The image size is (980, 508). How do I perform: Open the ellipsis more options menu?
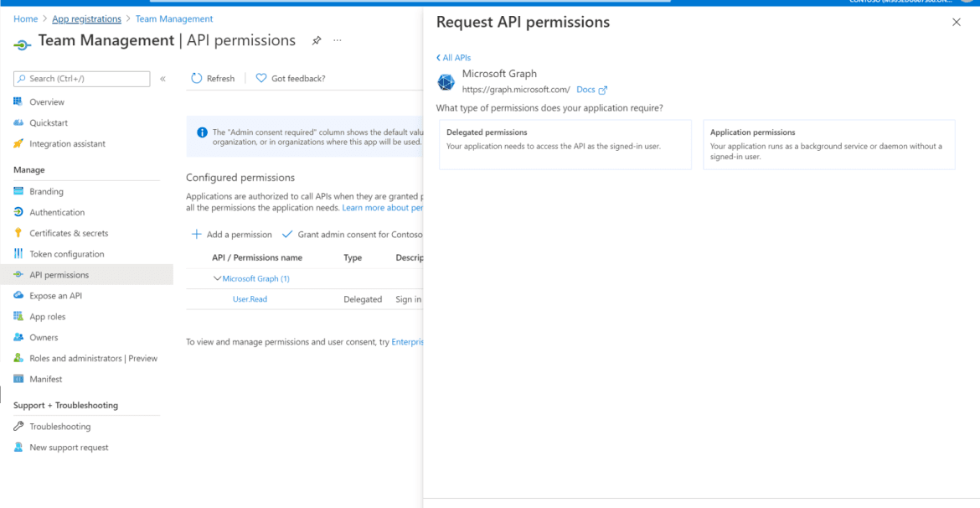(x=338, y=41)
